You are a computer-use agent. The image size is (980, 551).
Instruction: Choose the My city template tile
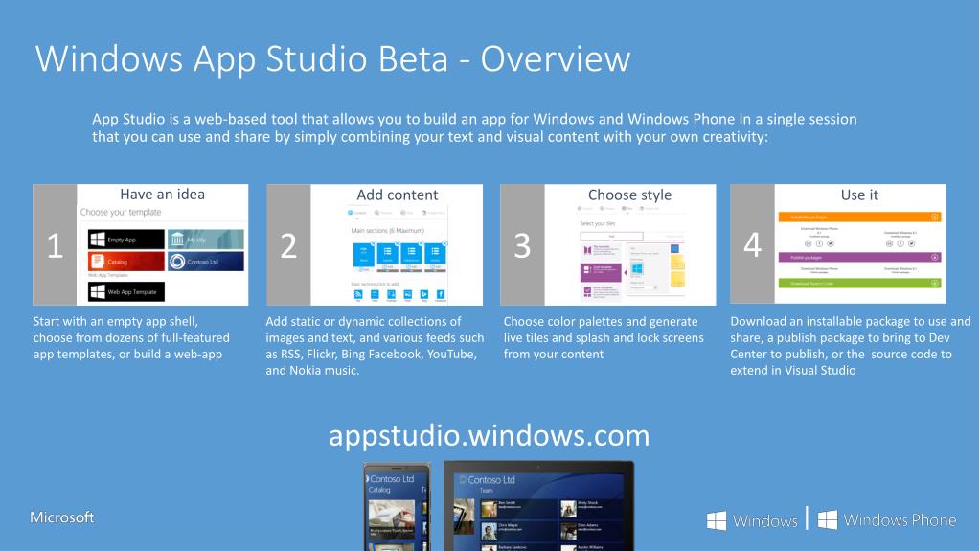(206, 240)
